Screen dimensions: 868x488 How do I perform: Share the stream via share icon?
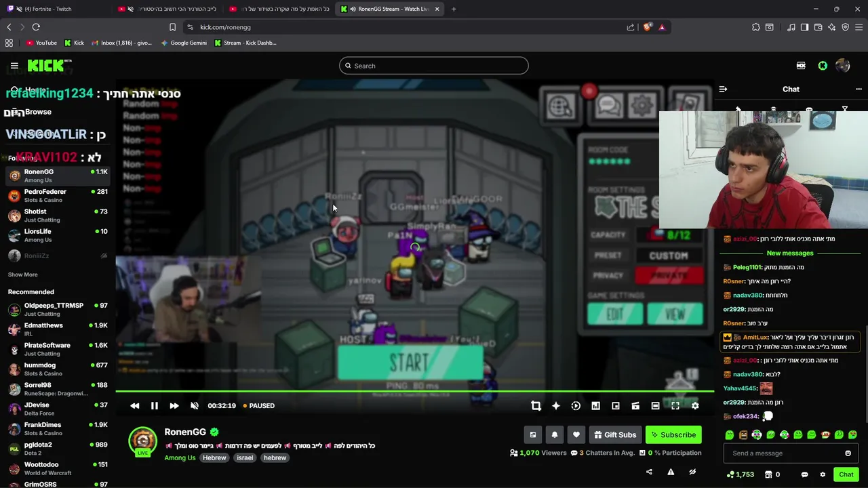(649, 472)
